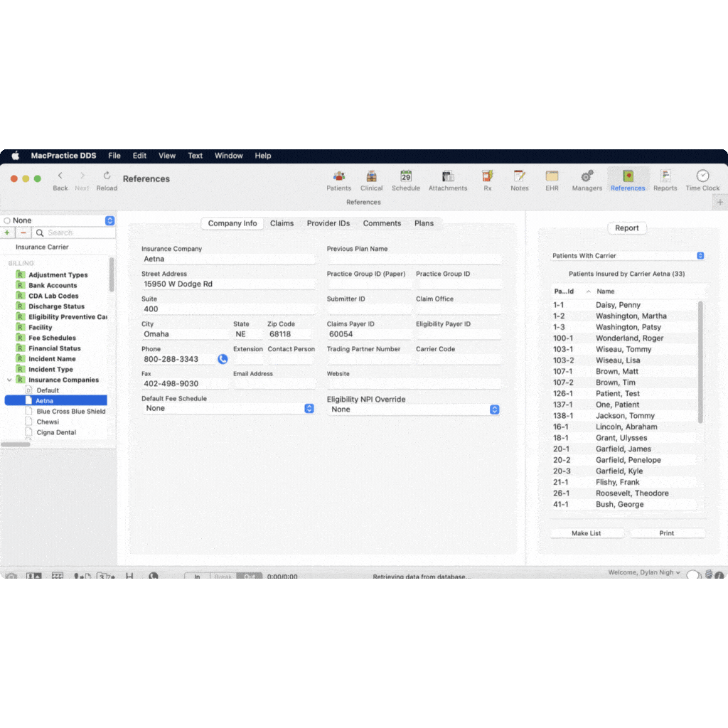Screen dimensions: 728x728
Task: Open the Patients With Carrier dropdown
Action: click(x=628, y=256)
